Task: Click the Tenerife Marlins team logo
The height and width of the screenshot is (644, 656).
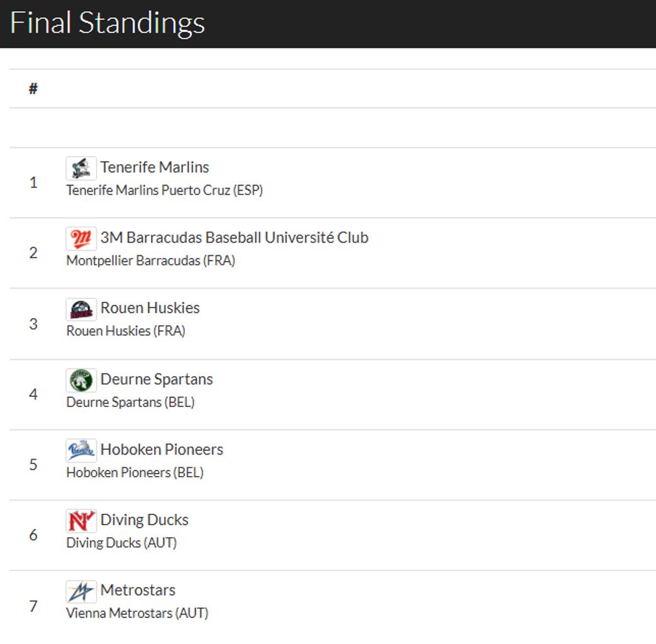Action: point(81,168)
